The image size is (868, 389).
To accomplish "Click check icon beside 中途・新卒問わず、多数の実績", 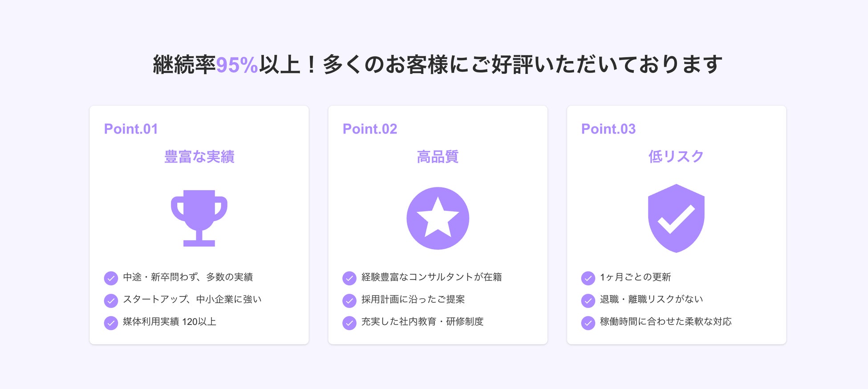I will coord(111,278).
